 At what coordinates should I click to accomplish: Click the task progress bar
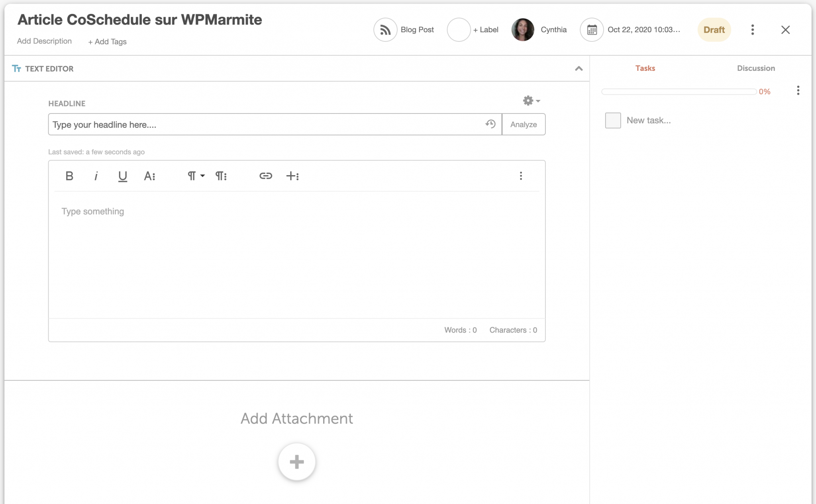(679, 92)
